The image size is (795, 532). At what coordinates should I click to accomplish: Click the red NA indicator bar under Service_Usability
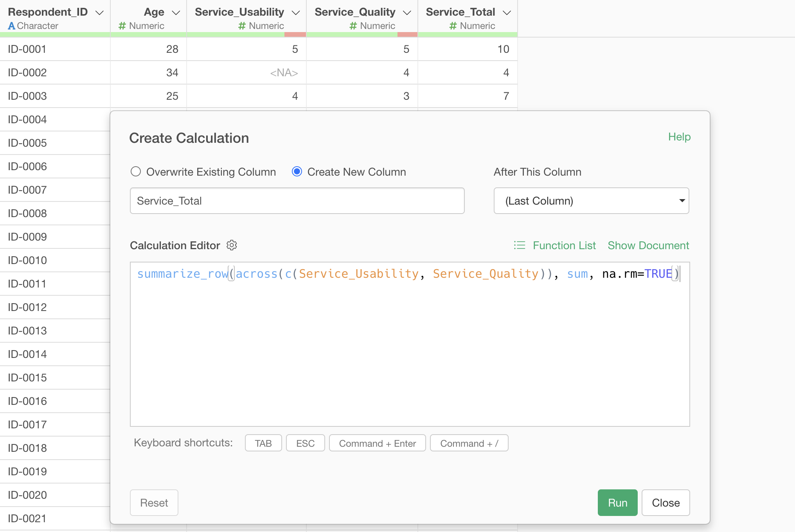pos(295,34)
